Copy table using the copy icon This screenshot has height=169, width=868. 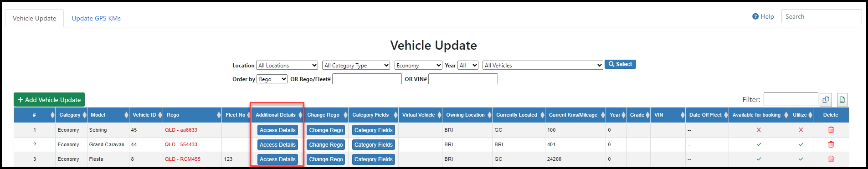[x=826, y=100]
